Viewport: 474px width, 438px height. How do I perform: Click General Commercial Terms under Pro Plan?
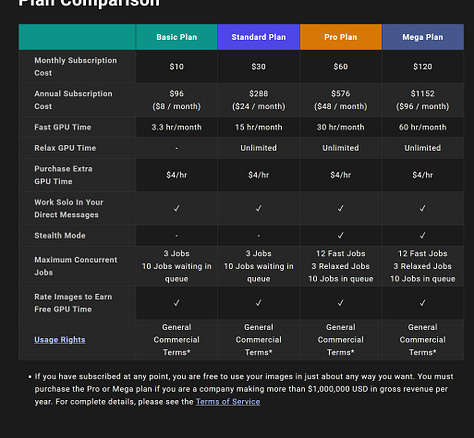click(x=341, y=340)
